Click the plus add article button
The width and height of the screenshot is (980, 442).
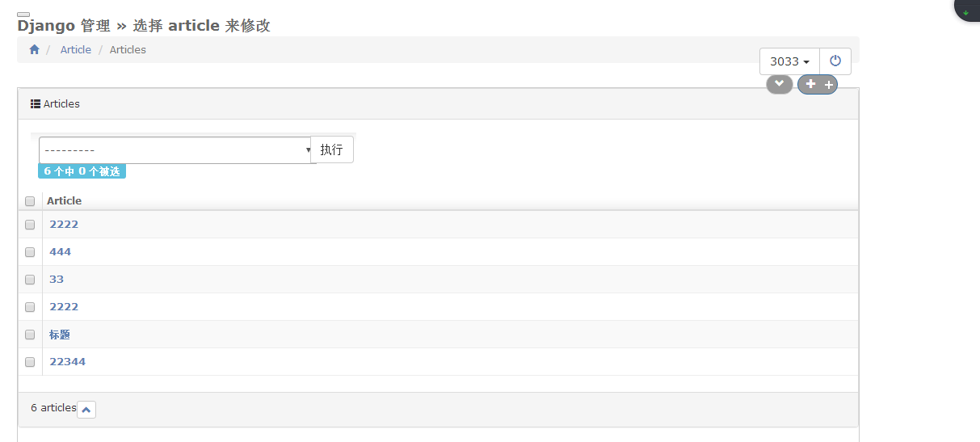click(818, 84)
